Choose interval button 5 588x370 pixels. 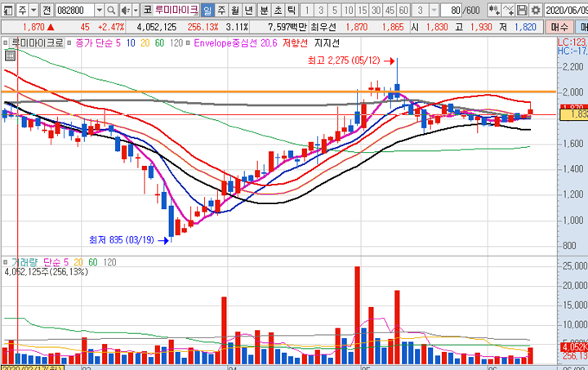[x=335, y=10]
